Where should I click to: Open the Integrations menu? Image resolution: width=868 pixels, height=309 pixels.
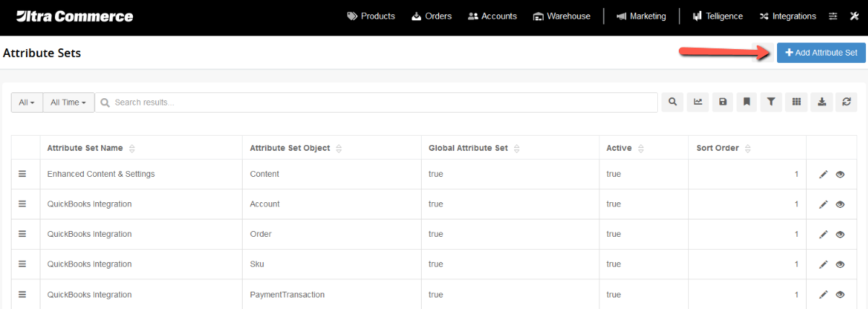(x=788, y=16)
